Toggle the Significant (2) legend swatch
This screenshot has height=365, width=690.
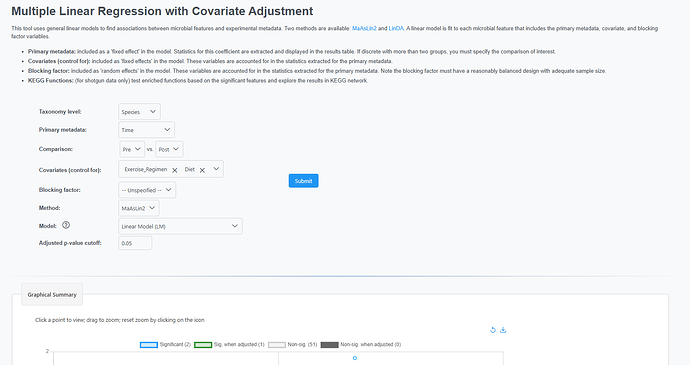tap(149, 345)
